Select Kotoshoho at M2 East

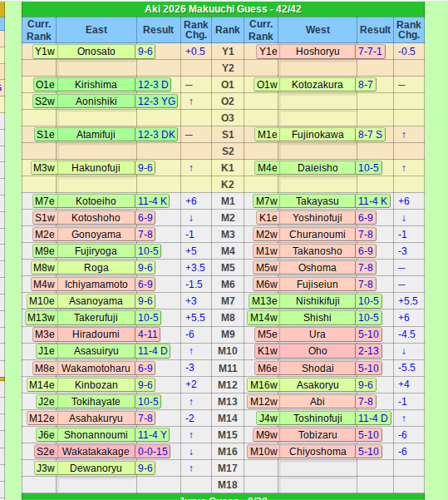(96, 217)
